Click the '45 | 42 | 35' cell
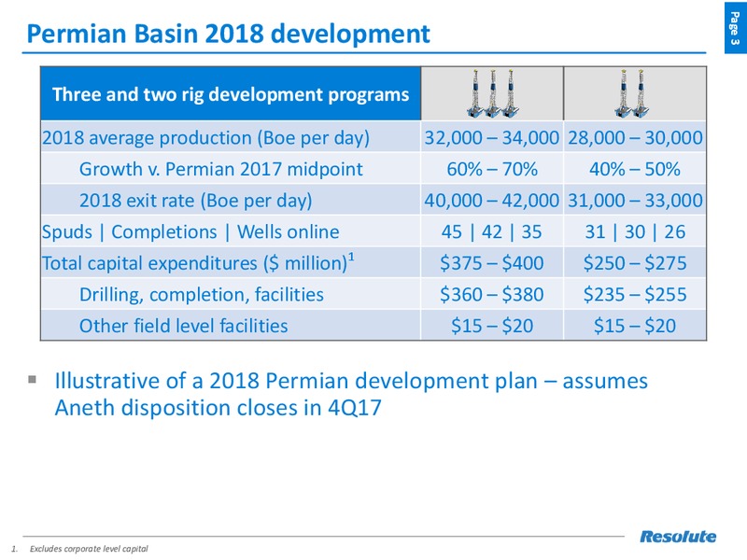The image size is (747, 560). 492,231
